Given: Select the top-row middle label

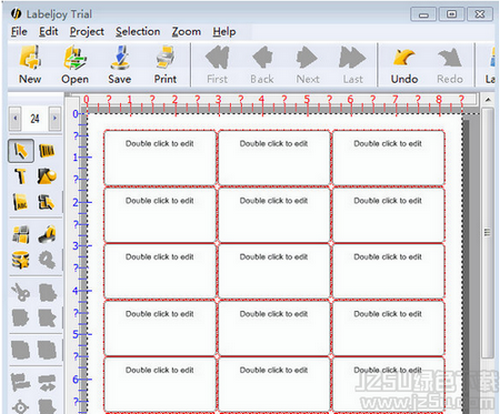Looking at the screenshot, I should coord(274,157).
